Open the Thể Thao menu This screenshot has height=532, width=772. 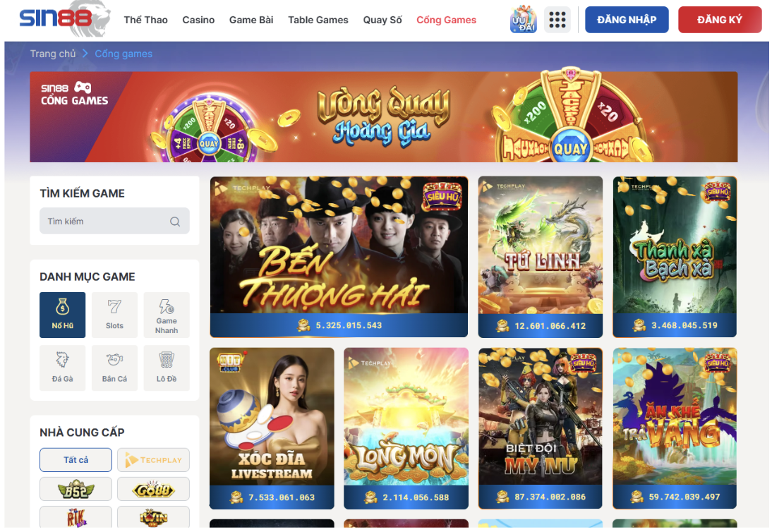(146, 20)
